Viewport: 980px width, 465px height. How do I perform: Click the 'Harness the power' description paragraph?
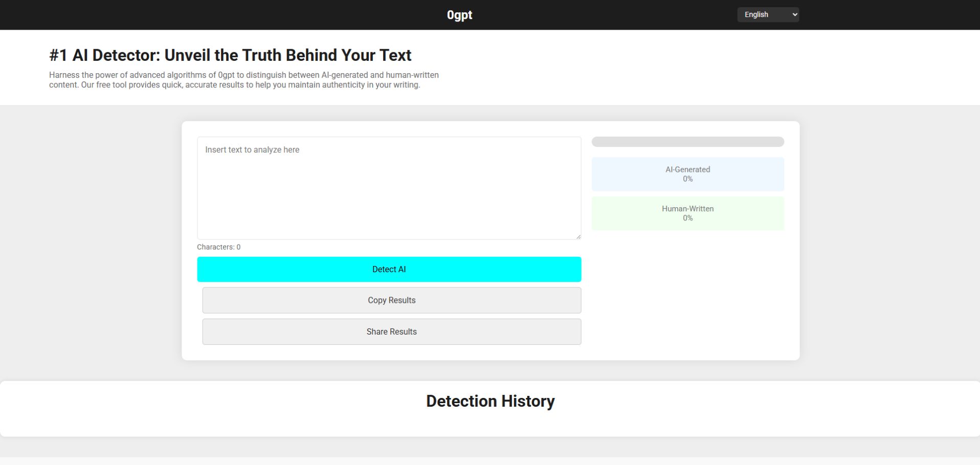pos(244,80)
